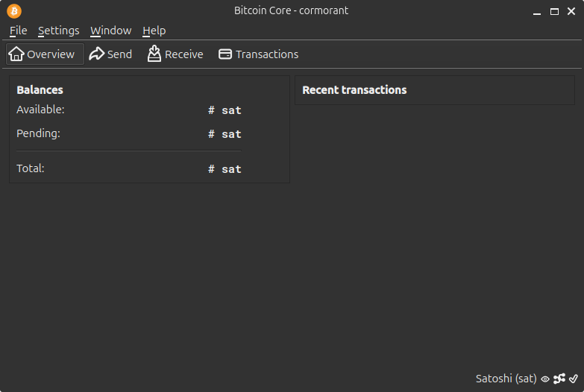Toggle the privacy eye icon in status bar

(545, 379)
